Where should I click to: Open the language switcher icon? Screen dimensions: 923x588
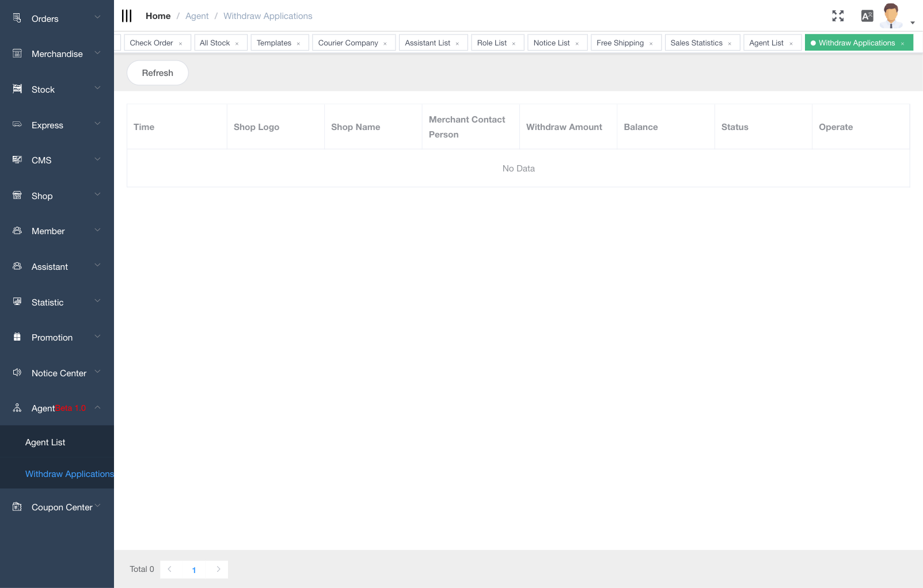point(867,16)
